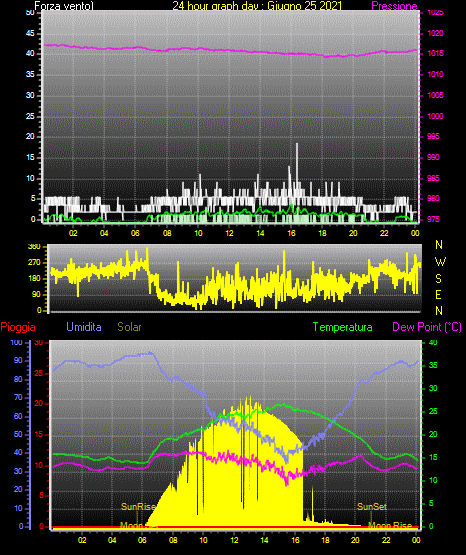Select wind direction axis value '90'
Screen dimensions: 466x555
pos(36,294)
